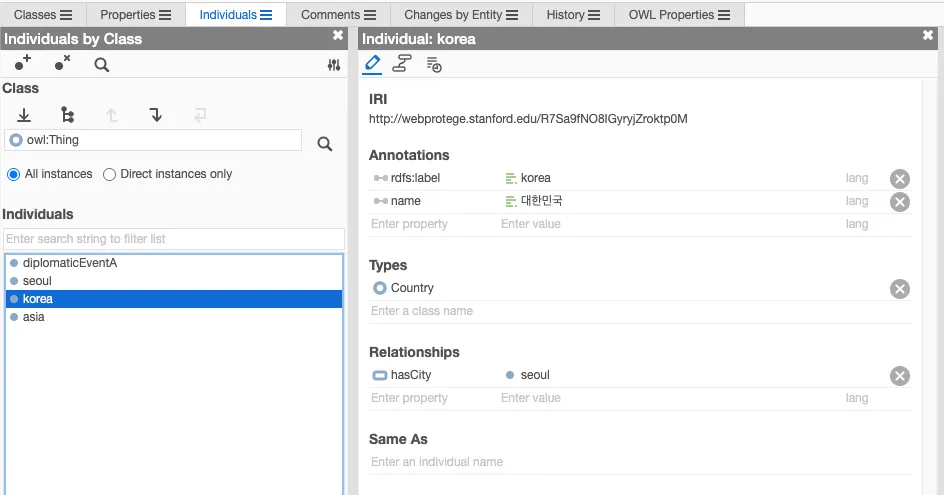Open the entity change history list icon
The width and height of the screenshot is (944, 495).
point(433,64)
